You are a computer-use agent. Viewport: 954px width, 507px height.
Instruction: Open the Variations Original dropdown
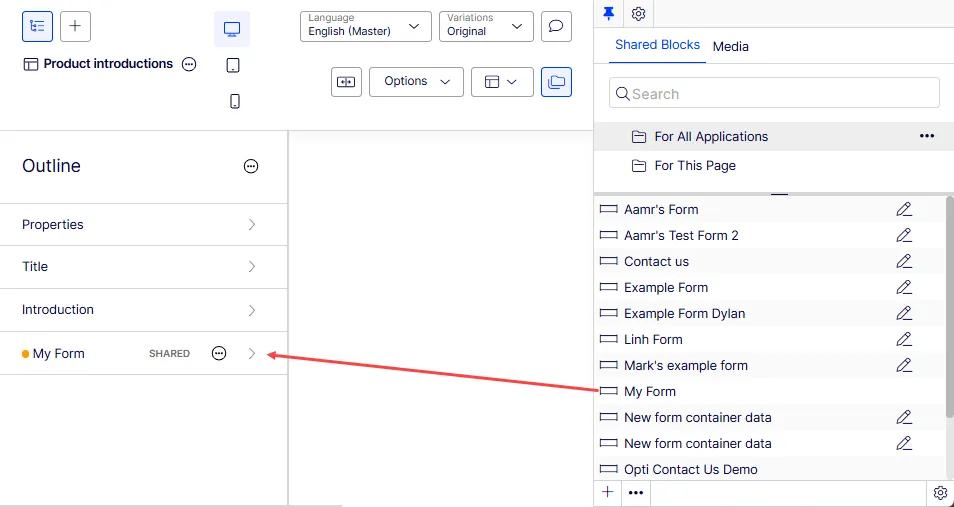(x=486, y=27)
